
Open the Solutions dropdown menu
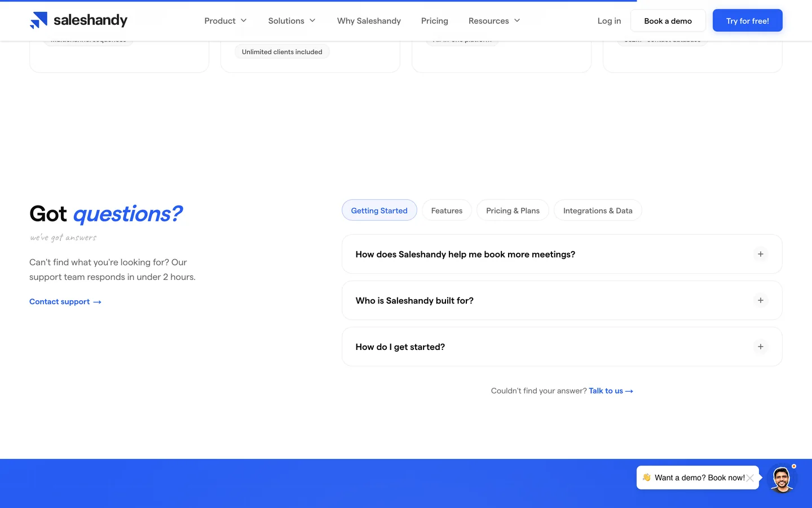(x=292, y=21)
